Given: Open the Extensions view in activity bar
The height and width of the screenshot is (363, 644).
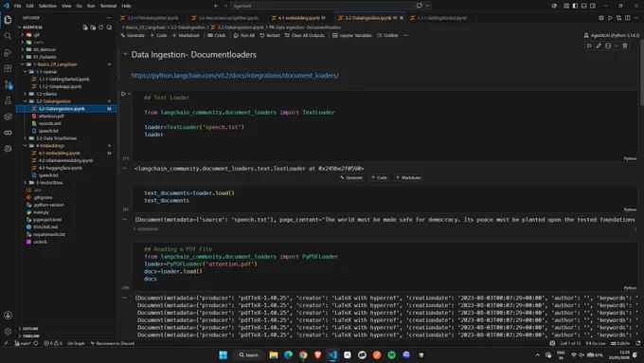Looking at the screenshot, I should pyautogui.click(x=8, y=68).
